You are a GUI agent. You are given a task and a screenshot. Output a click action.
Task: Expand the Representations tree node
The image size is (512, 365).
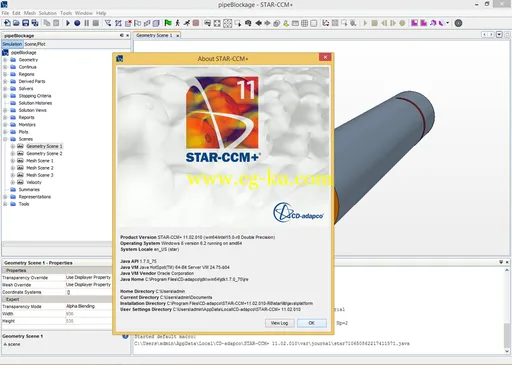point(5,197)
